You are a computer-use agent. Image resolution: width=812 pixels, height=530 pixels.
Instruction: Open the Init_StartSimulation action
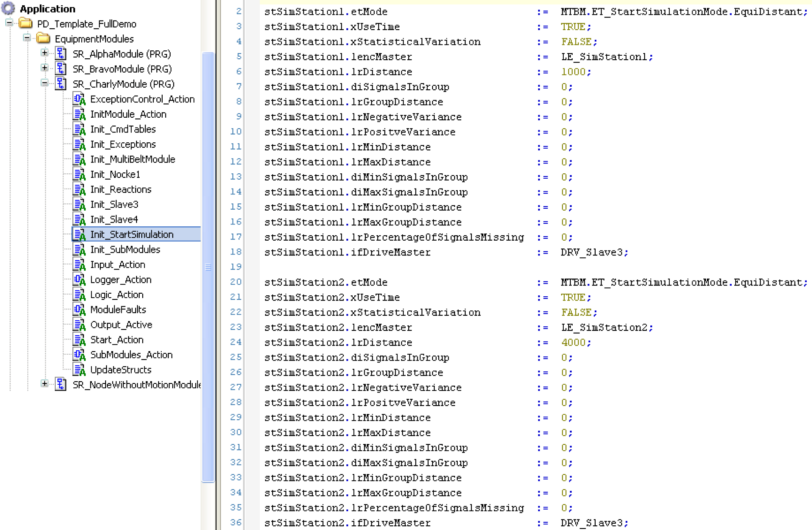(x=132, y=234)
